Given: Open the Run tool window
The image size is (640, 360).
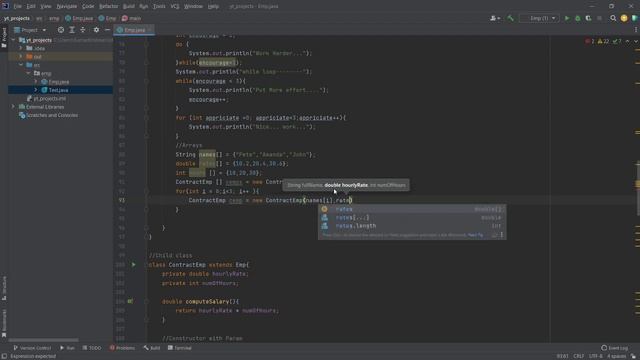Looking at the screenshot, I should pos(67,348).
